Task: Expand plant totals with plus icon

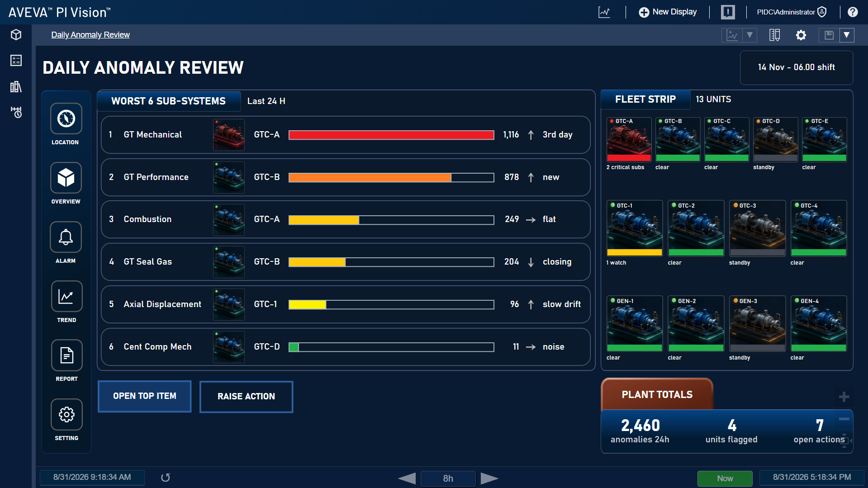Action: click(844, 397)
